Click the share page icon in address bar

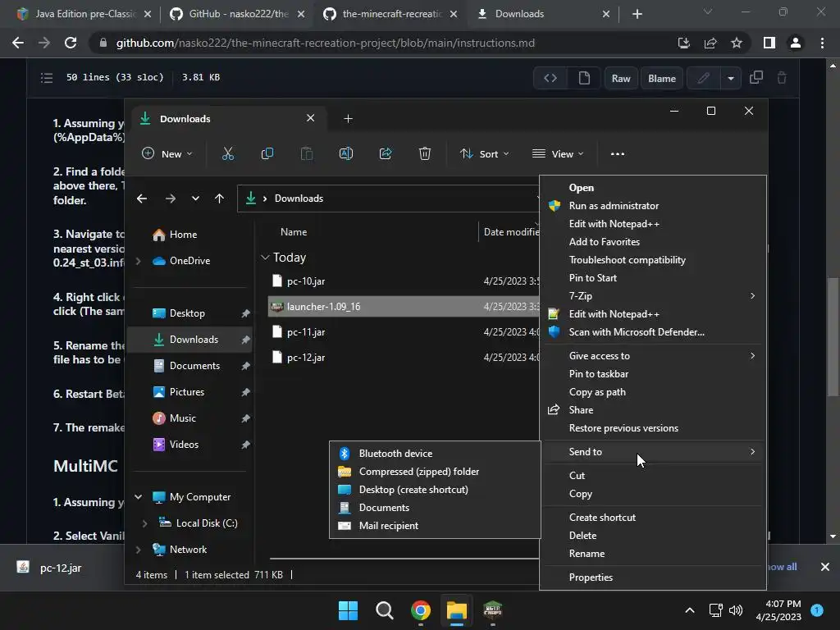tap(710, 43)
